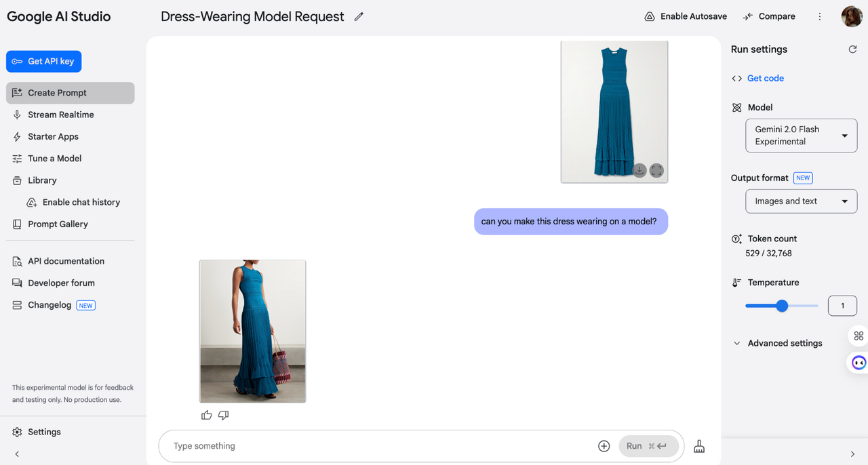Click the Compare button

(769, 16)
